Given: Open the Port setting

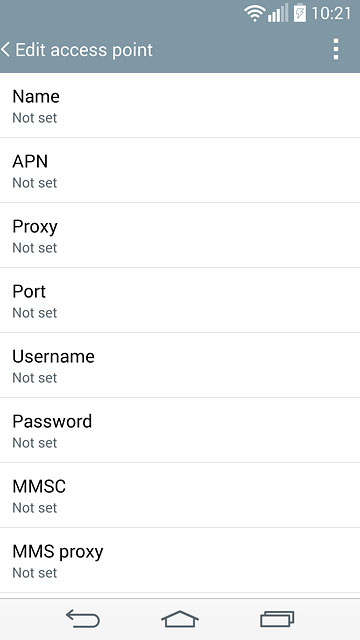Looking at the screenshot, I should pyautogui.click(x=180, y=300).
